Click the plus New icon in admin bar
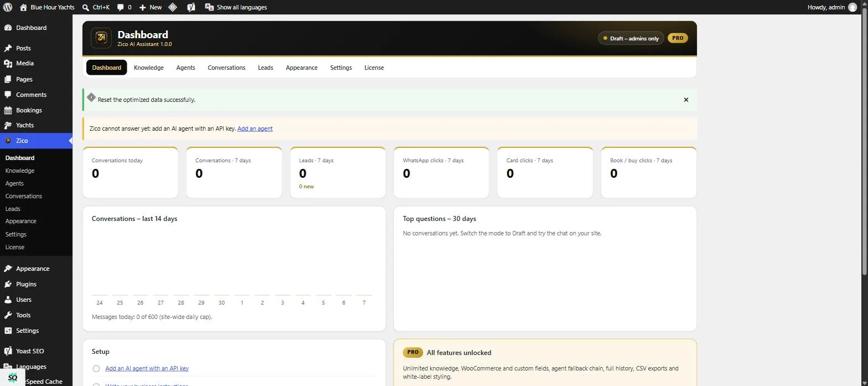 143,7
